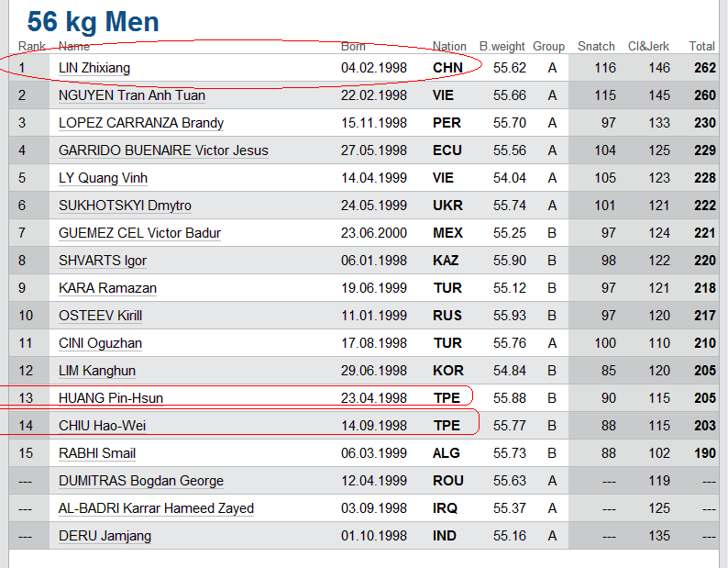Open GARRIDO BUENAIRE Victor Jesus link
Image resolution: width=728 pixels, height=568 pixels.
[163, 150]
